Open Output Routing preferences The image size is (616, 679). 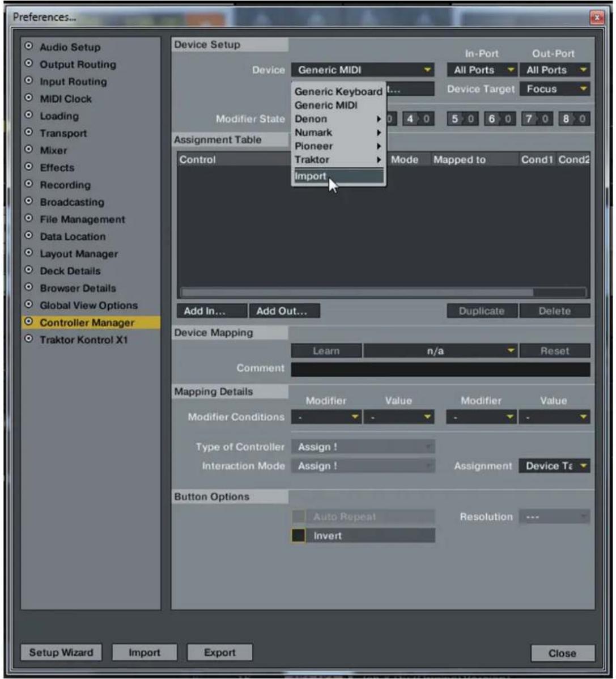[78, 64]
